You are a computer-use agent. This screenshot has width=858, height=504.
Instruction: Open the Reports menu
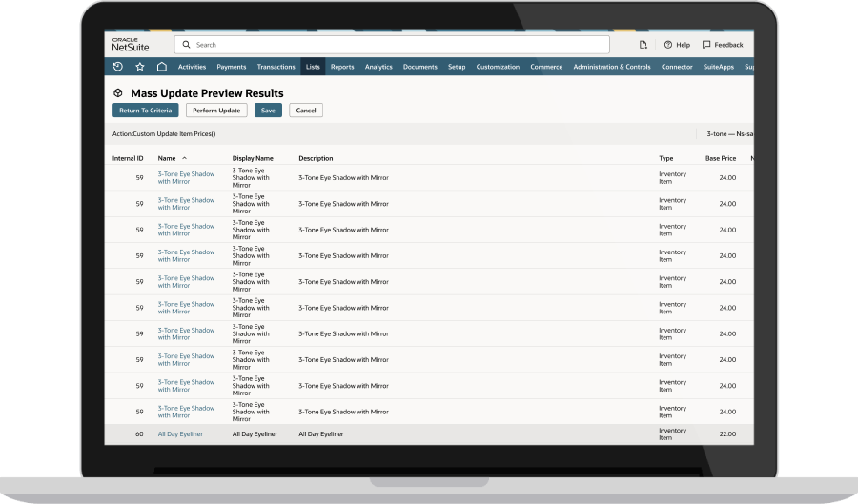point(342,67)
